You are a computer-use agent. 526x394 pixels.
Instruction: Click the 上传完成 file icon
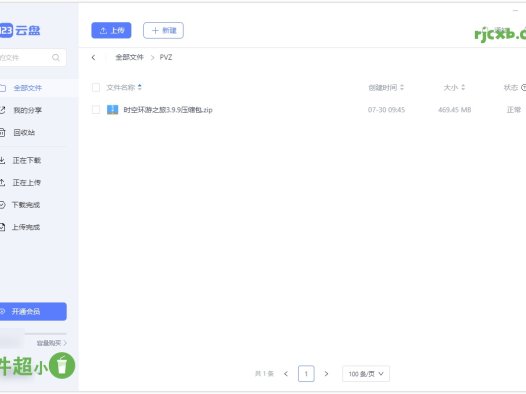pos(2,227)
